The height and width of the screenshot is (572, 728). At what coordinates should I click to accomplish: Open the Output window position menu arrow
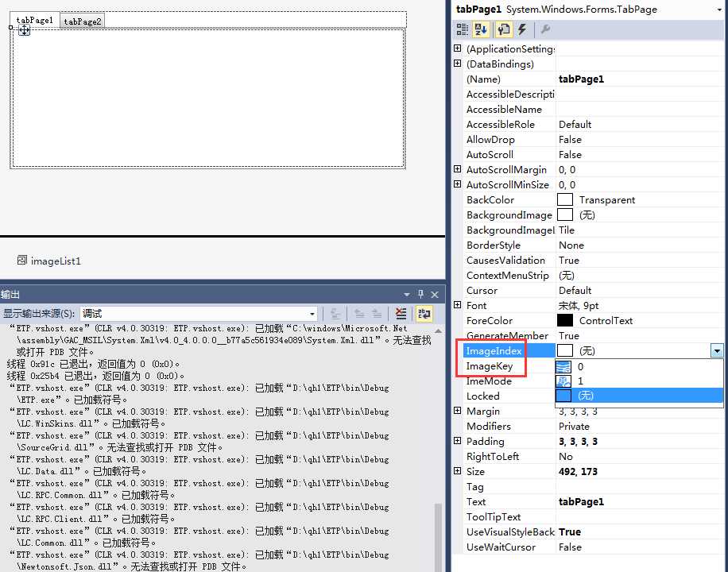coord(407,295)
